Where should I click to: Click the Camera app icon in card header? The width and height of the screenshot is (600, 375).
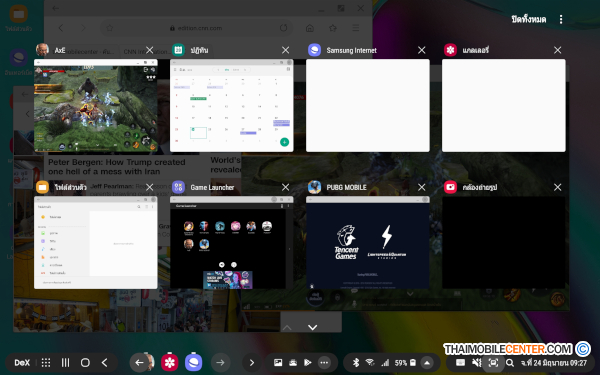450,187
